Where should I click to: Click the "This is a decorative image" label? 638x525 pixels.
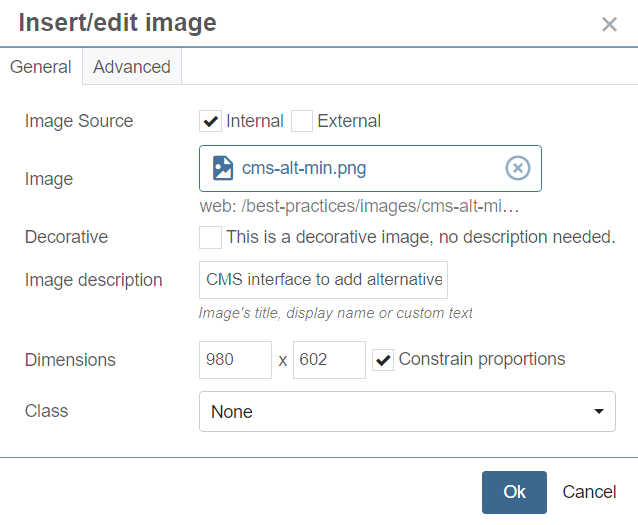pos(421,237)
